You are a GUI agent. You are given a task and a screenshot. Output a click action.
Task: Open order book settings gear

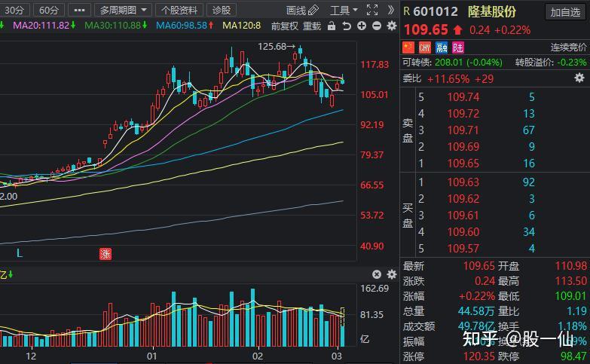pos(579,78)
